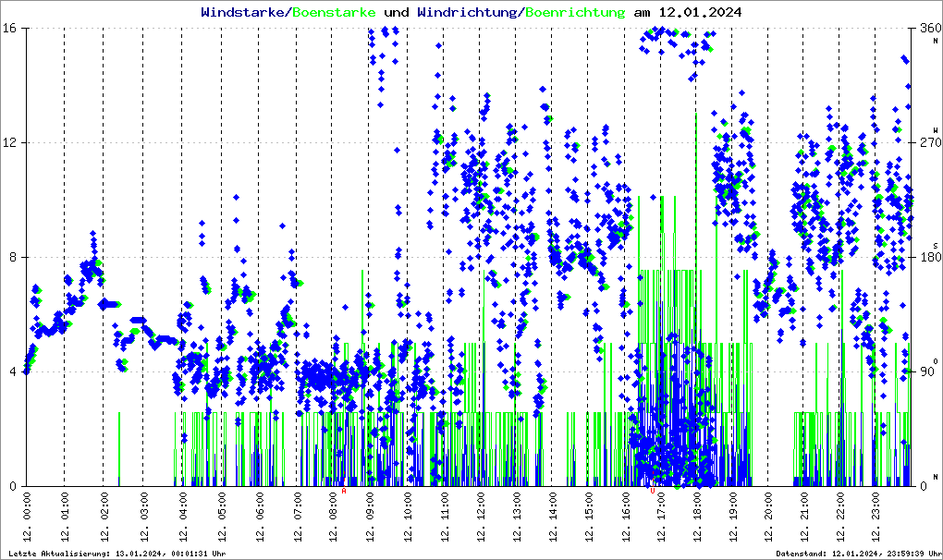
Task: Click the time label '12. 17:00'
Action: tap(662, 517)
